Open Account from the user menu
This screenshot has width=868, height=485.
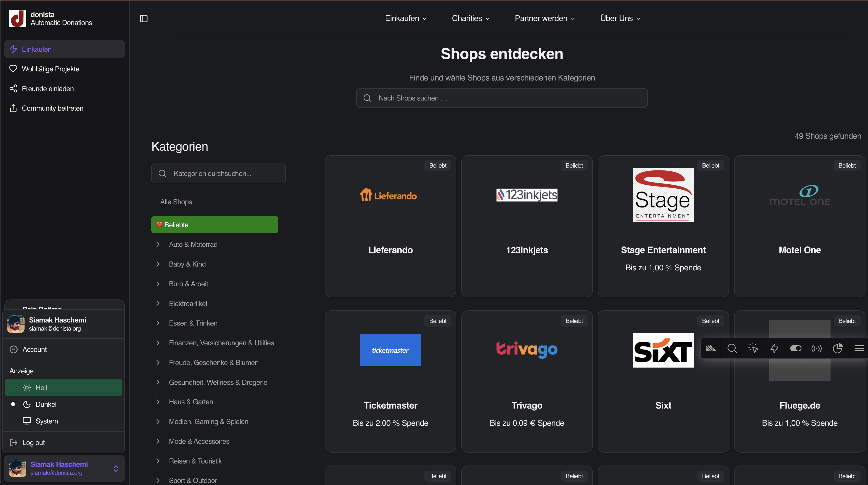[63, 349]
